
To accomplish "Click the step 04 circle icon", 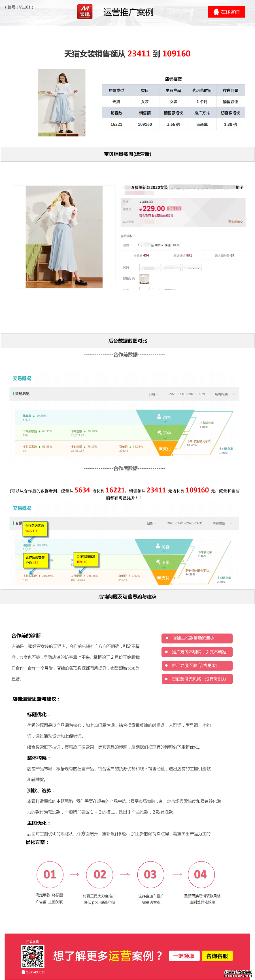I will pyautogui.click(x=201, y=875).
